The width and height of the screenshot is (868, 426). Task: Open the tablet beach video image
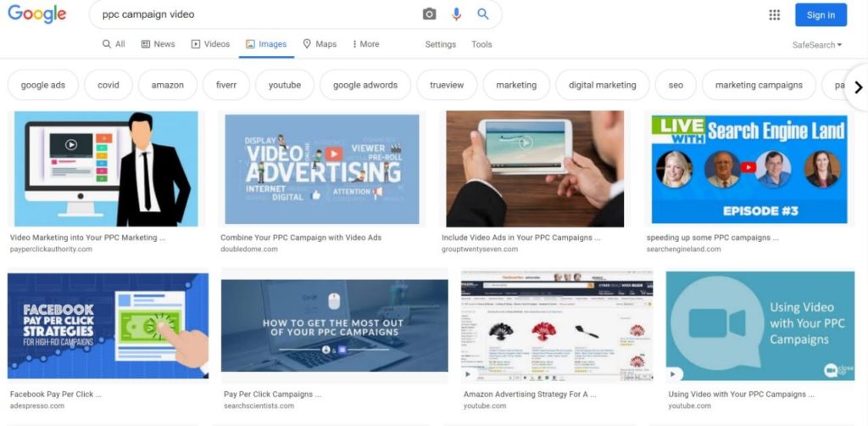535,168
